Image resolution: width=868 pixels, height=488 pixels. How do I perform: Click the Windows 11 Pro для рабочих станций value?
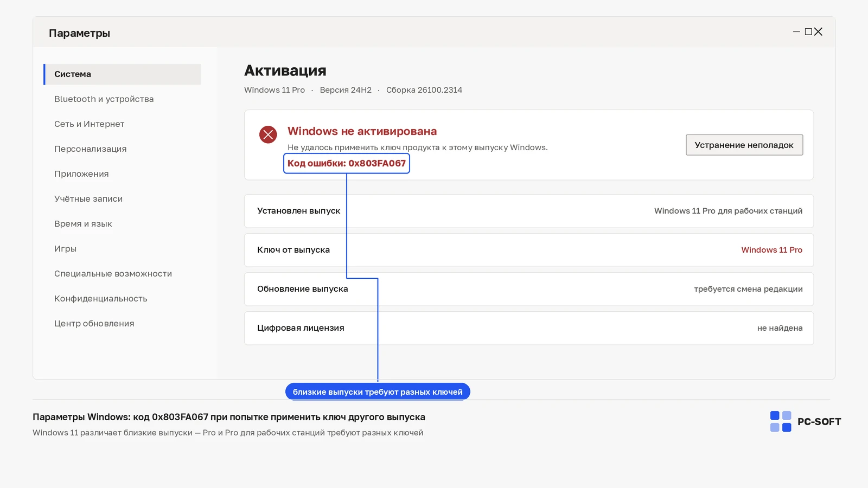[728, 211]
